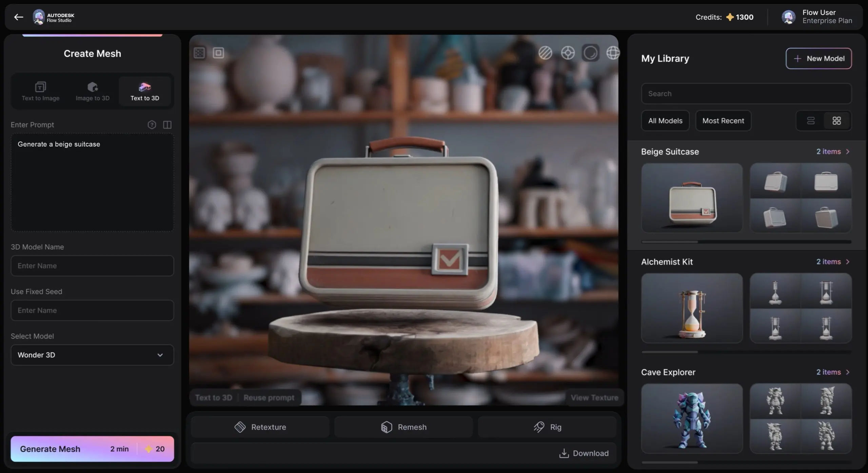Open prompt help question-mark icon
The height and width of the screenshot is (473, 868).
tap(152, 125)
